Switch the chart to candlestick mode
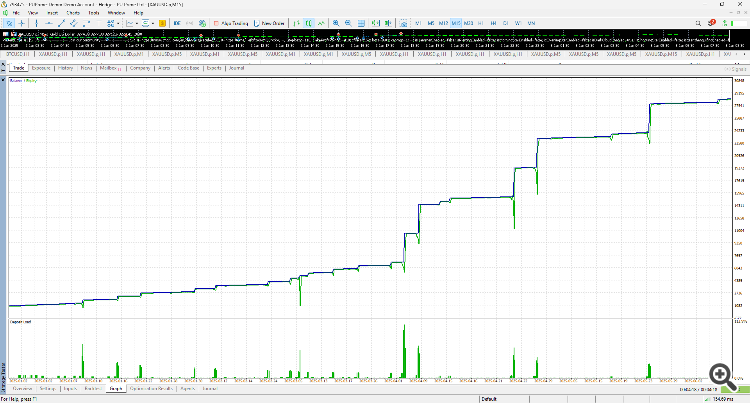 309,23
